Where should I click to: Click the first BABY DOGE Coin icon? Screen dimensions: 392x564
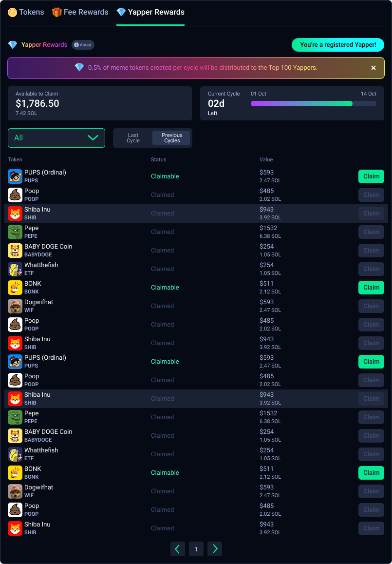point(15,251)
